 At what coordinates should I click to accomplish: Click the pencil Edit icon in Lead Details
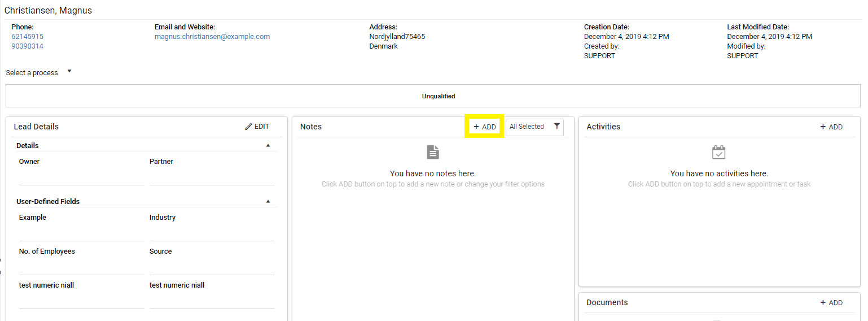(248, 127)
